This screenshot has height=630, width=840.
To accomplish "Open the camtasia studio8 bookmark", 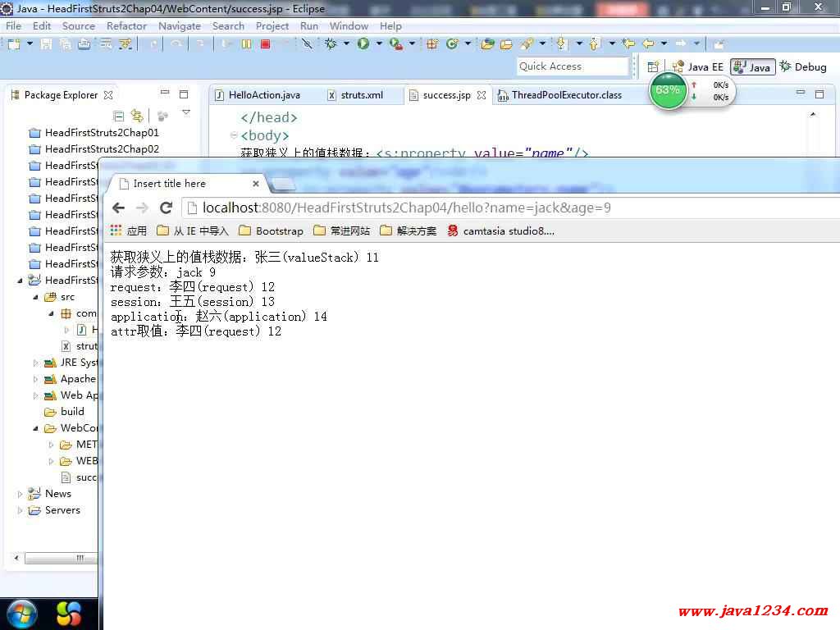I will click(501, 231).
